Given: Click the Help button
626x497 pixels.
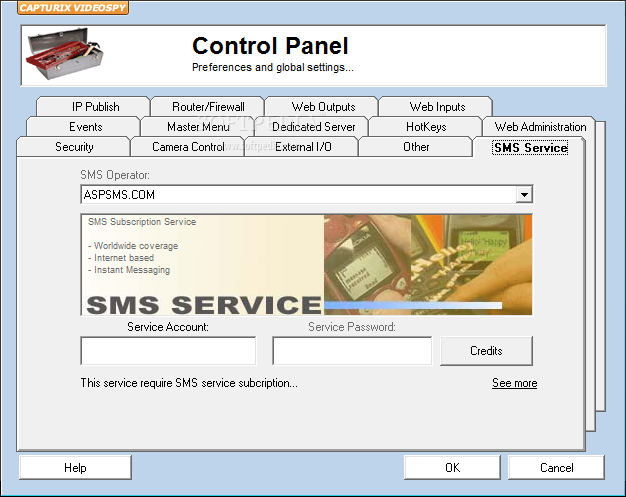Looking at the screenshot, I should pyautogui.click(x=75, y=467).
